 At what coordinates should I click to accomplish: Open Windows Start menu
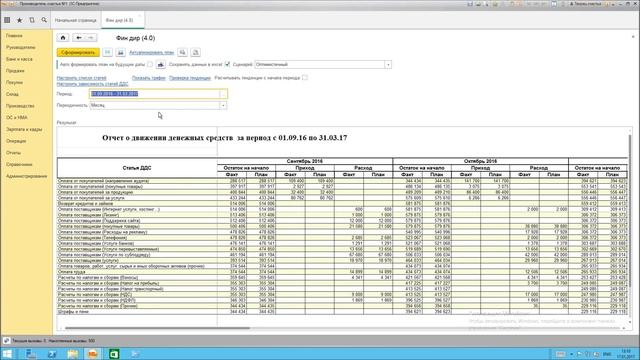pos(7,354)
